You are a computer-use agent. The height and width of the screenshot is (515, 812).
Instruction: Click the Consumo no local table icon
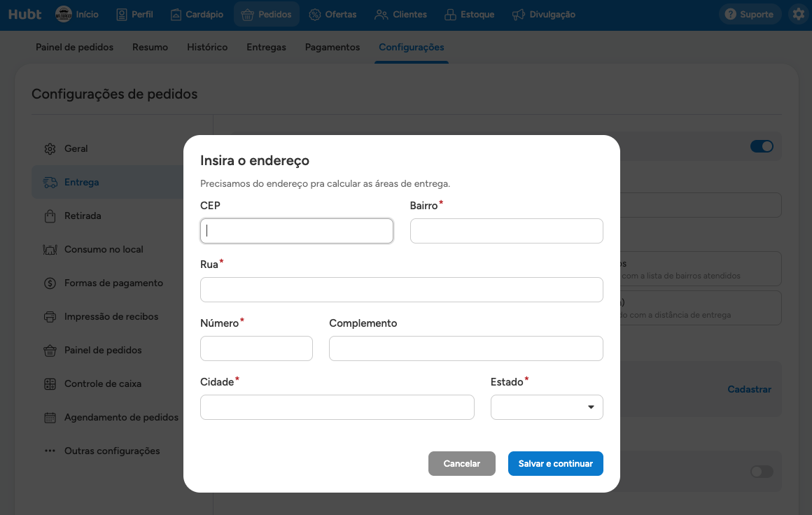point(50,250)
